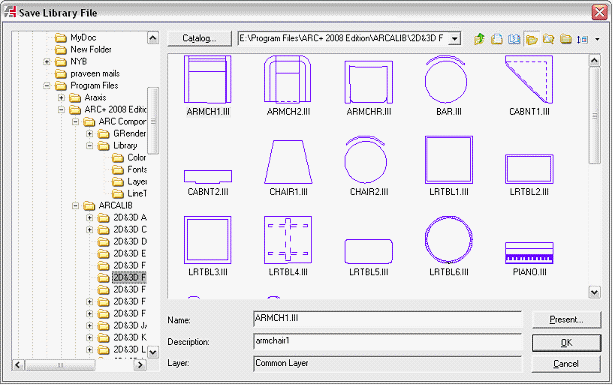This screenshot has height=385, width=613.
Task: Select the BAR.III circle thumbnail
Action: 446,79
